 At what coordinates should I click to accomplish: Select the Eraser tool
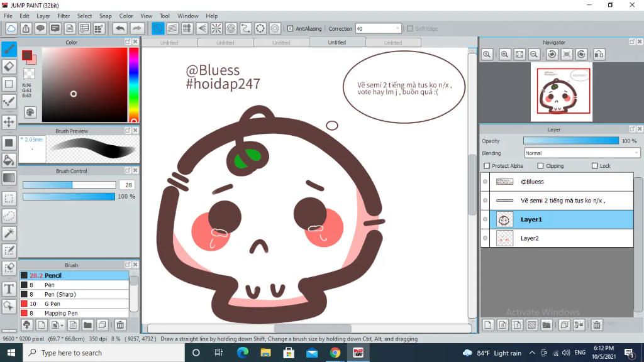[9, 66]
